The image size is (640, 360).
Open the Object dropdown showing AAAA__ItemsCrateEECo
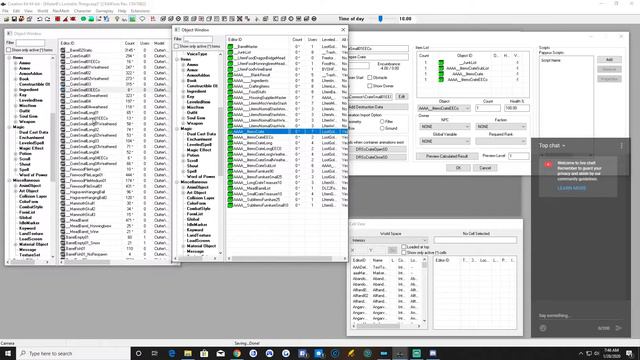(x=444, y=108)
